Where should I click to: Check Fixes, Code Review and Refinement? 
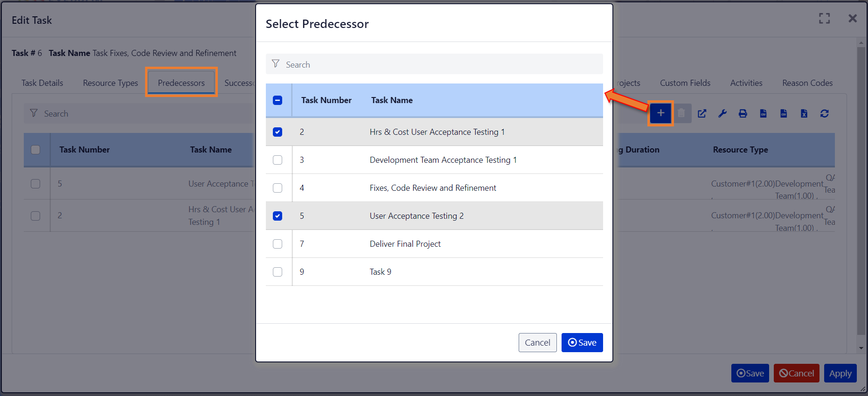(278, 188)
